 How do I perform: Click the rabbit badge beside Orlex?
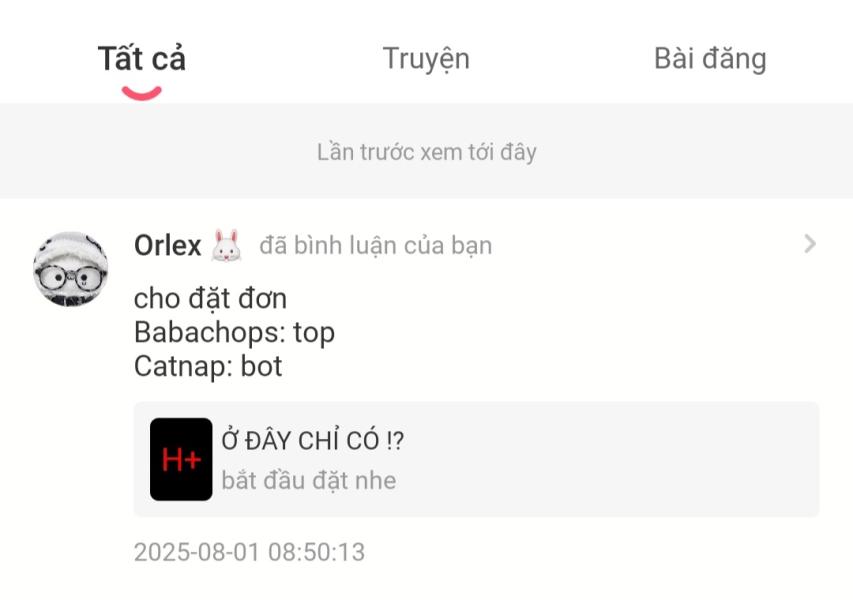tap(227, 245)
